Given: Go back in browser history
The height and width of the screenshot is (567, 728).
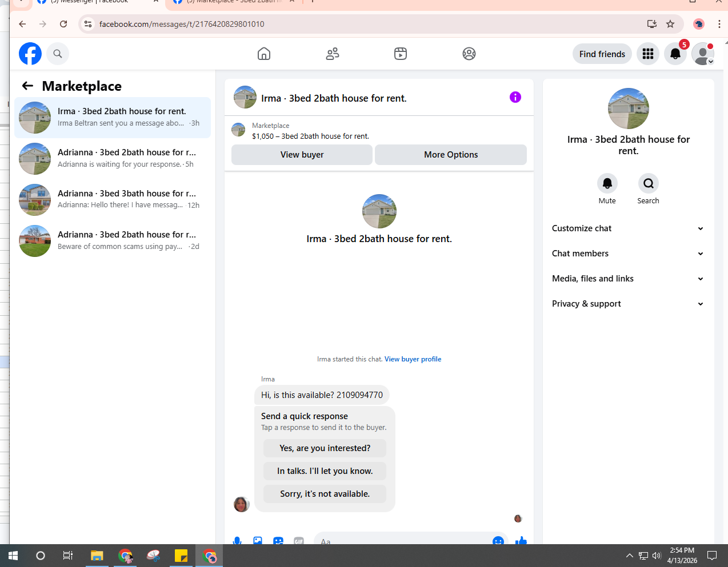Looking at the screenshot, I should point(22,24).
